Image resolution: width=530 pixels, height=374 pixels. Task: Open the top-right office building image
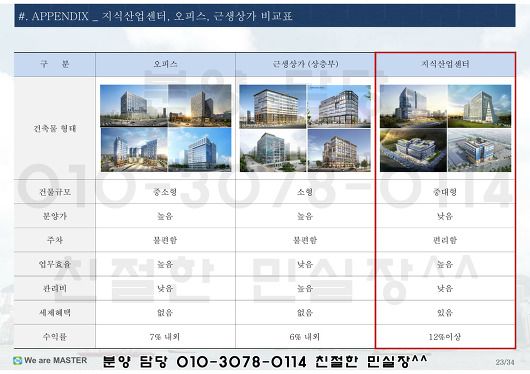point(200,106)
